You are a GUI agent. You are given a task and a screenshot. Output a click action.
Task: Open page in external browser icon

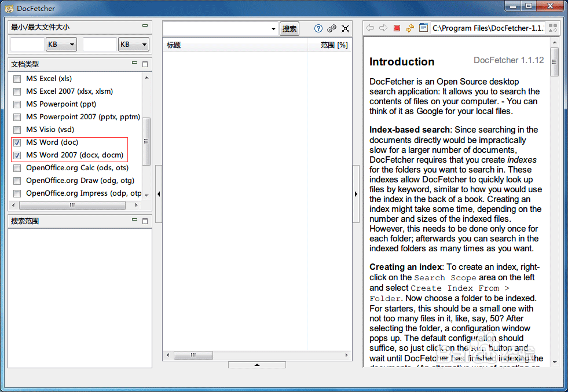click(x=423, y=28)
